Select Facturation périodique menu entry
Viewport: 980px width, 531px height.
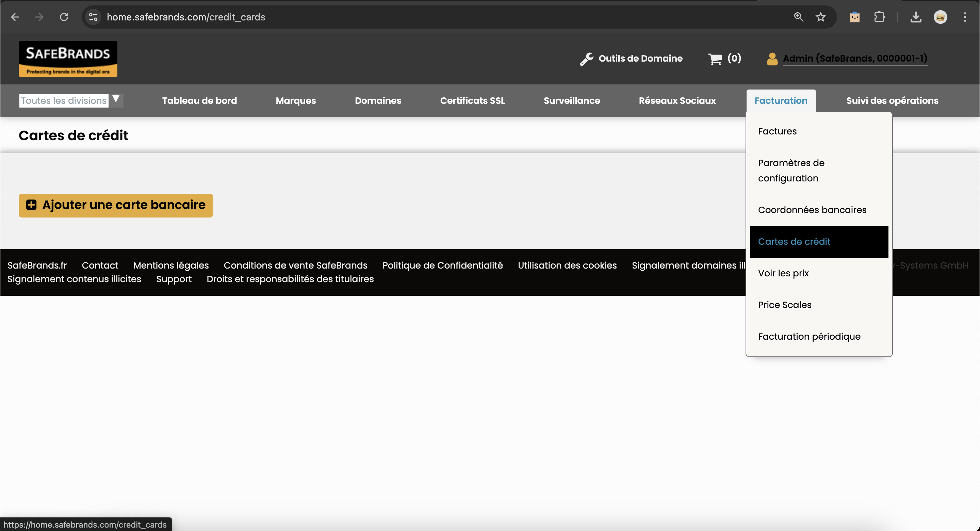[819, 337]
